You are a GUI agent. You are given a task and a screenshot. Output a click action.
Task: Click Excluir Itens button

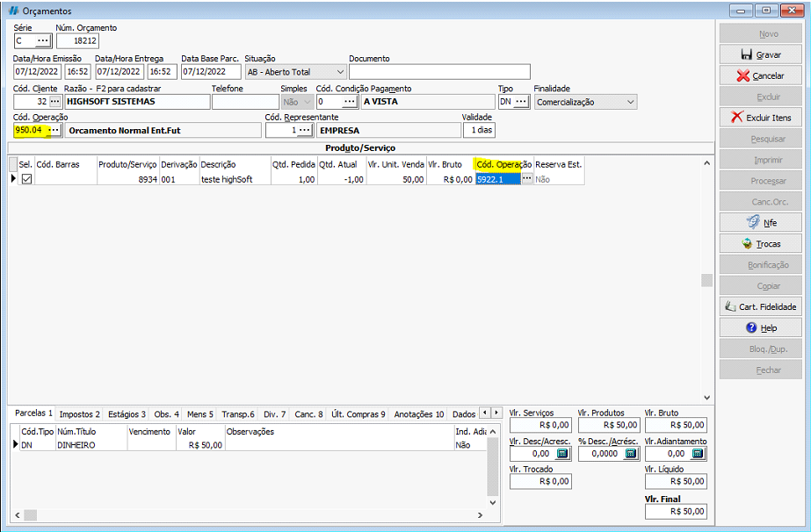pyautogui.click(x=761, y=118)
